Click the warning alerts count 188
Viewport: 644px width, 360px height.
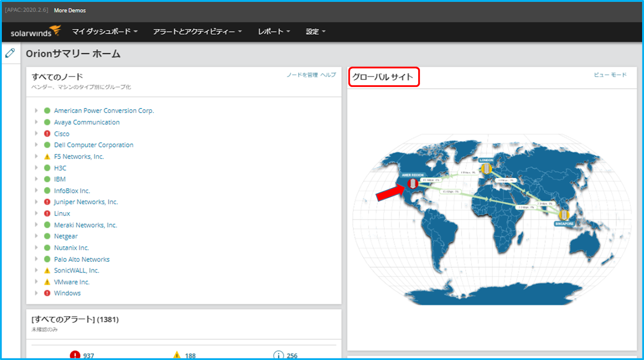point(190,356)
